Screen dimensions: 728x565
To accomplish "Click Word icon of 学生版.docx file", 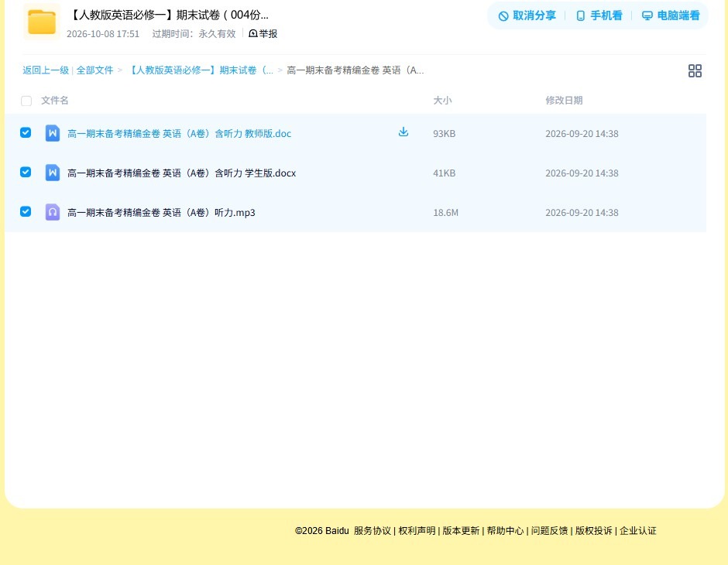I will pyautogui.click(x=53, y=173).
